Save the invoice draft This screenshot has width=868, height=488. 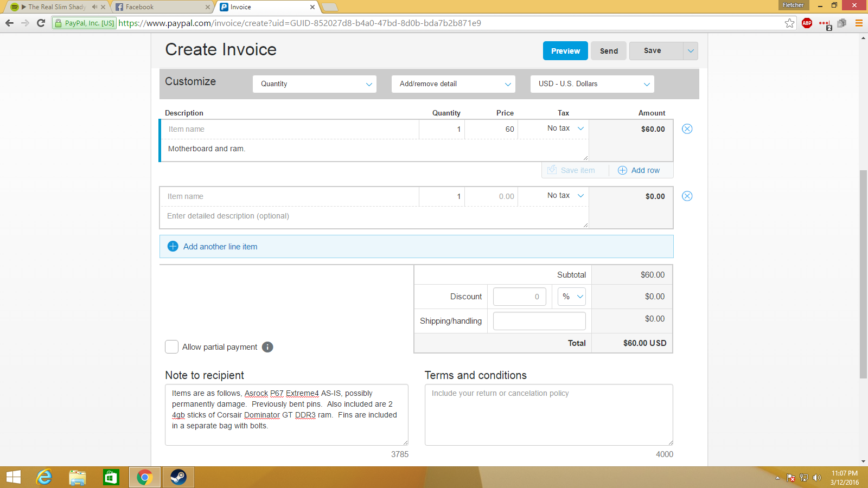click(x=656, y=51)
